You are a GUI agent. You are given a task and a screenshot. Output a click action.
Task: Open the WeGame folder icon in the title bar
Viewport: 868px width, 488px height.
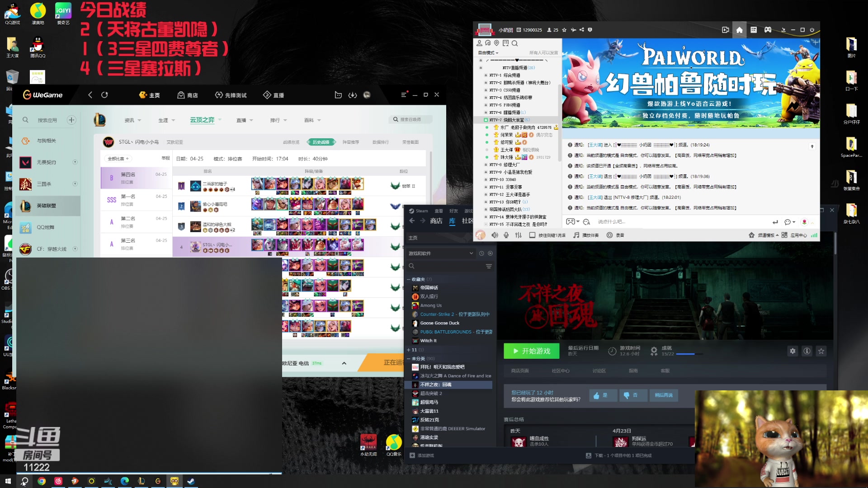338,95
